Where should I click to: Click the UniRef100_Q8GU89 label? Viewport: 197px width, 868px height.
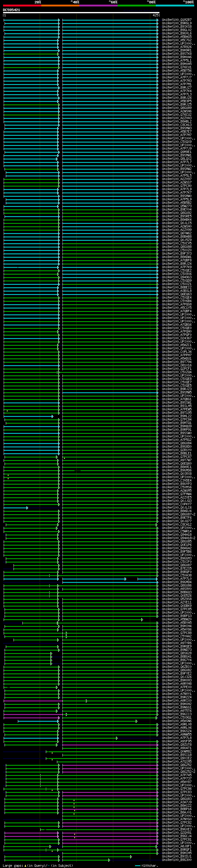177,108
